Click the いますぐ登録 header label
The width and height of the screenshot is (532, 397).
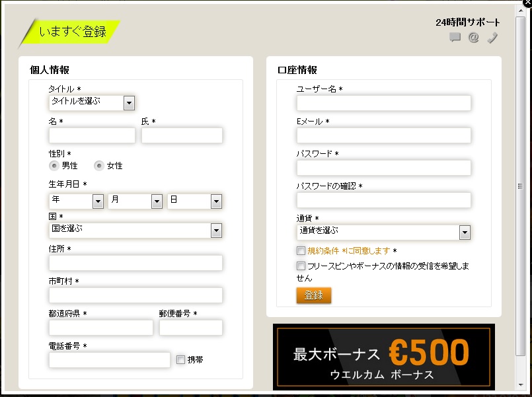[x=73, y=32]
